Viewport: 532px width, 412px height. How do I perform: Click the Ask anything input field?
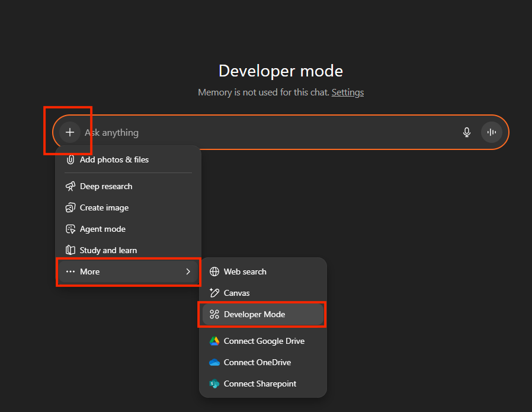click(267, 132)
